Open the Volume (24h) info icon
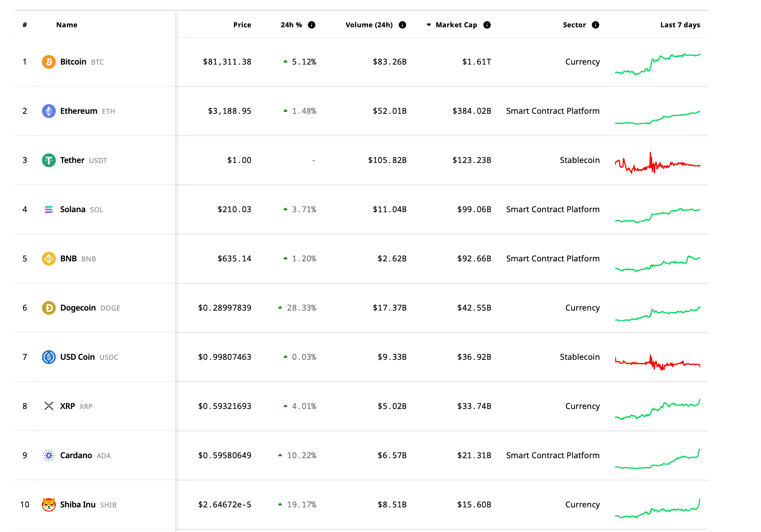Screen dimensions: 761x532 click(402, 25)
